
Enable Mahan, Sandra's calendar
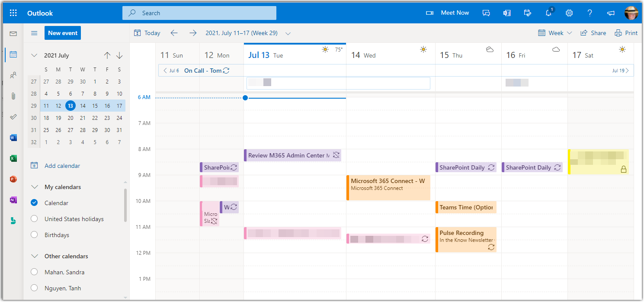click(x=34, y=272)
